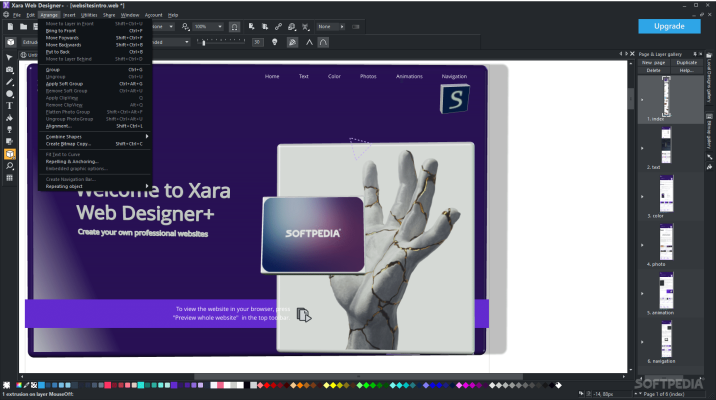Click the Navigation link on the page
This screenshot has width=716, height=400.
(x=454, y=76)
